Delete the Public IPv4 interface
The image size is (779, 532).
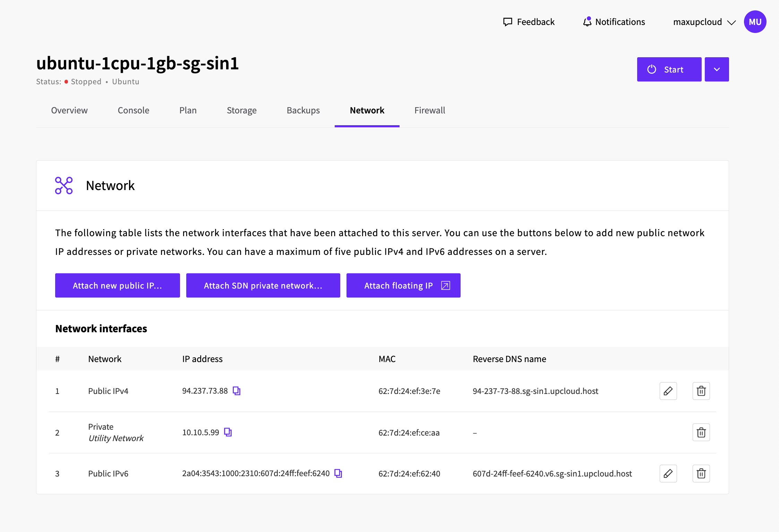click(701, 391)
